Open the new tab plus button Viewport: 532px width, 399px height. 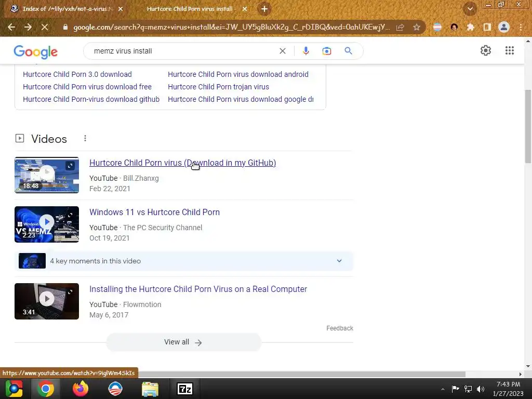264,9
